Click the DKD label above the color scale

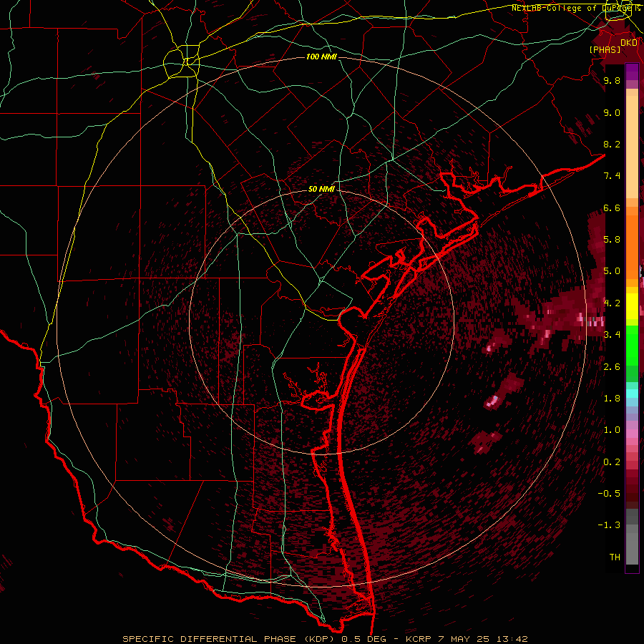(629, 42)
